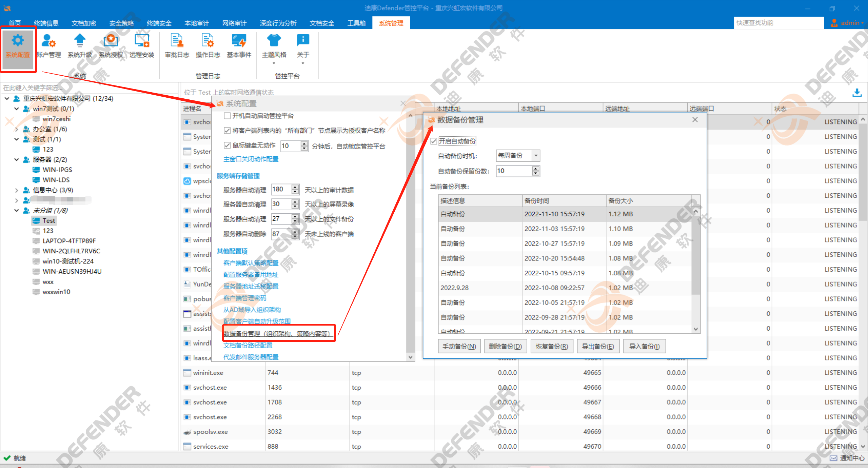Collapse 未分组 group
This screenshot has height=468, width=868.
(16, 210)
